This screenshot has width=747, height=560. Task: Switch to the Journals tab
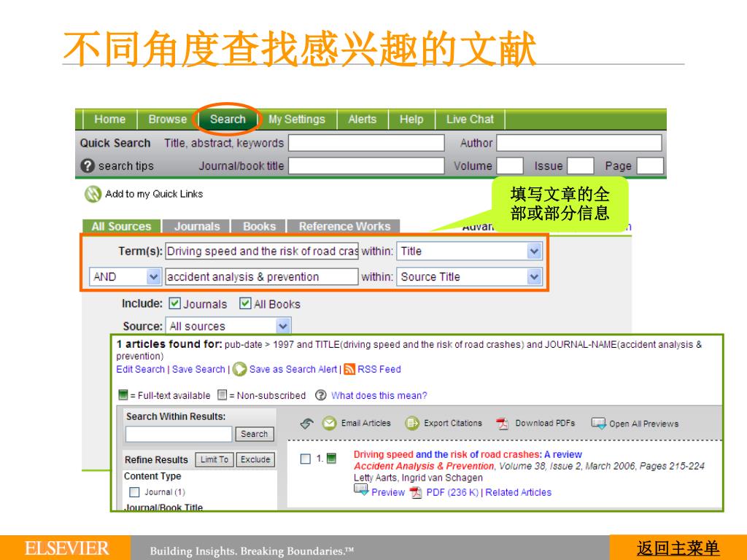(197, 226)
